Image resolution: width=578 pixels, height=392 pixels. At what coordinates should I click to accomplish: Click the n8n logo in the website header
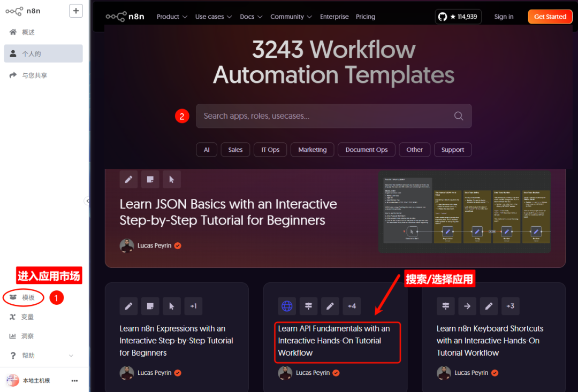click(125, 17)
